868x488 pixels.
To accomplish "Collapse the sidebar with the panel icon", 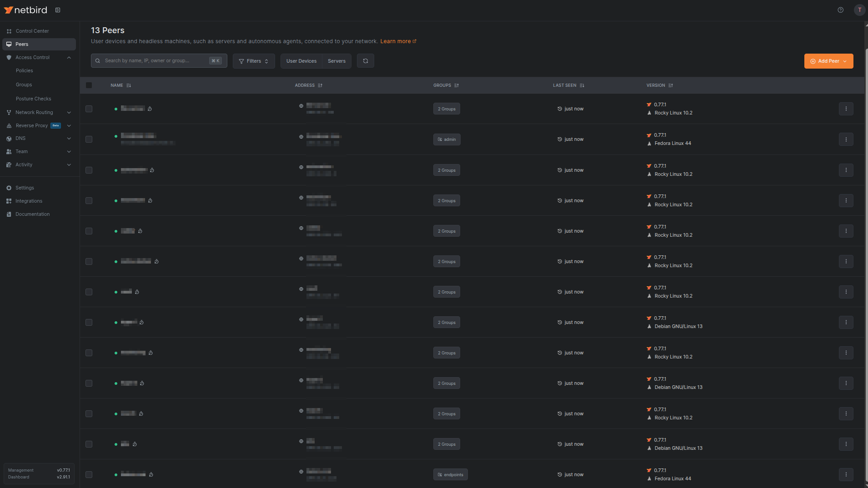I will click(58, 10).
